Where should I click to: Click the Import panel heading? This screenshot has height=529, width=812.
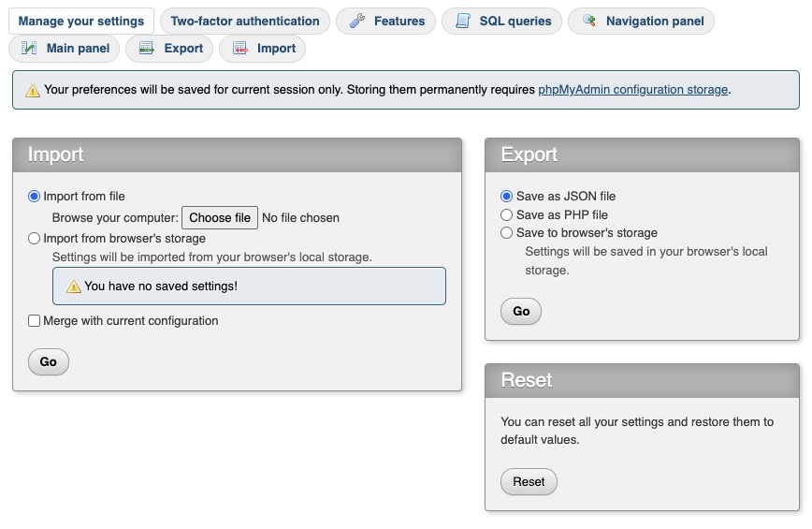(x=55, y=154)
